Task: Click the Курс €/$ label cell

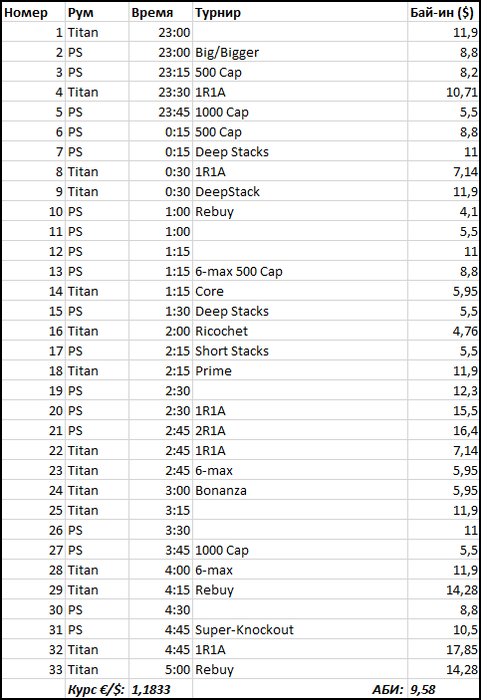Action: pos(97,689)
